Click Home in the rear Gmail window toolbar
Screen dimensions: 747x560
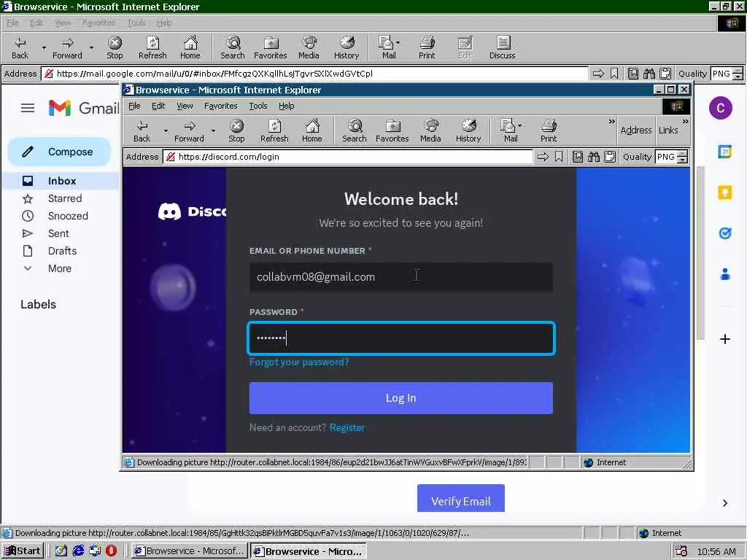[190, 48]
